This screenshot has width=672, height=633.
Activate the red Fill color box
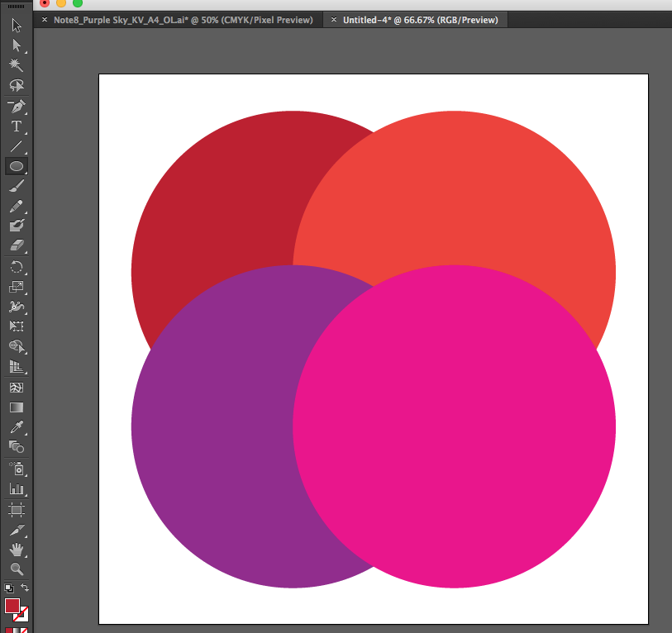coord(12,606)
